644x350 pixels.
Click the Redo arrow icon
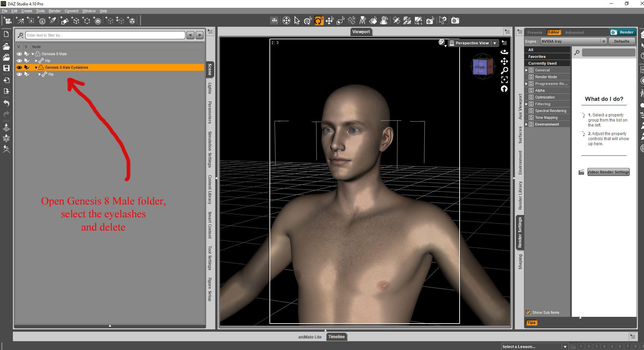(x=6, y=114)
